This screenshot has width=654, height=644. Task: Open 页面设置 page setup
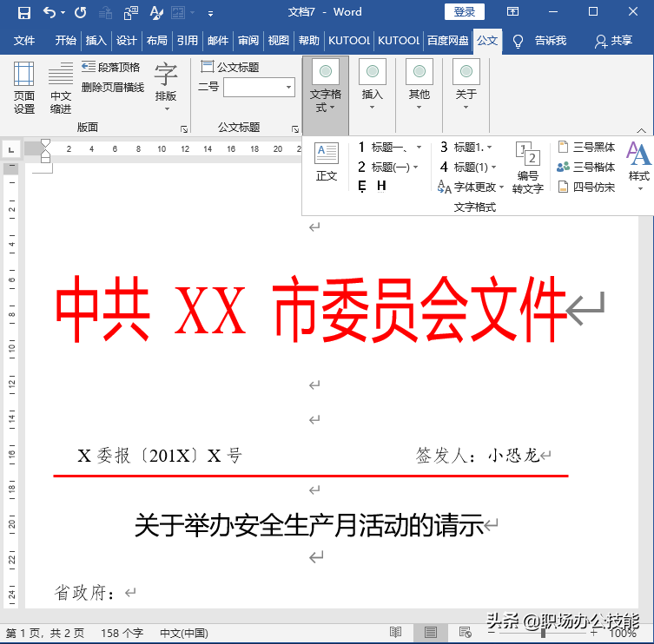[x=23, y=88]
